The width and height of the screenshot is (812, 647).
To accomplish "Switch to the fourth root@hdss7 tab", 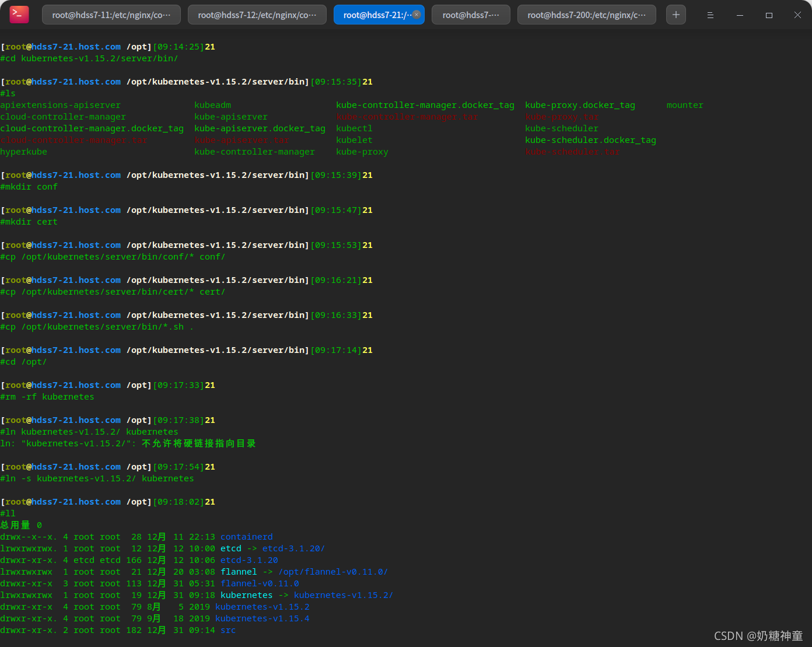I will tap(471, 15).
